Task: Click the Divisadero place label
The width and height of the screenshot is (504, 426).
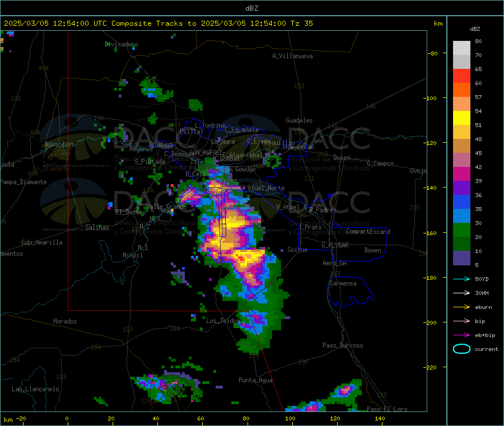Action: coord(121,44)
